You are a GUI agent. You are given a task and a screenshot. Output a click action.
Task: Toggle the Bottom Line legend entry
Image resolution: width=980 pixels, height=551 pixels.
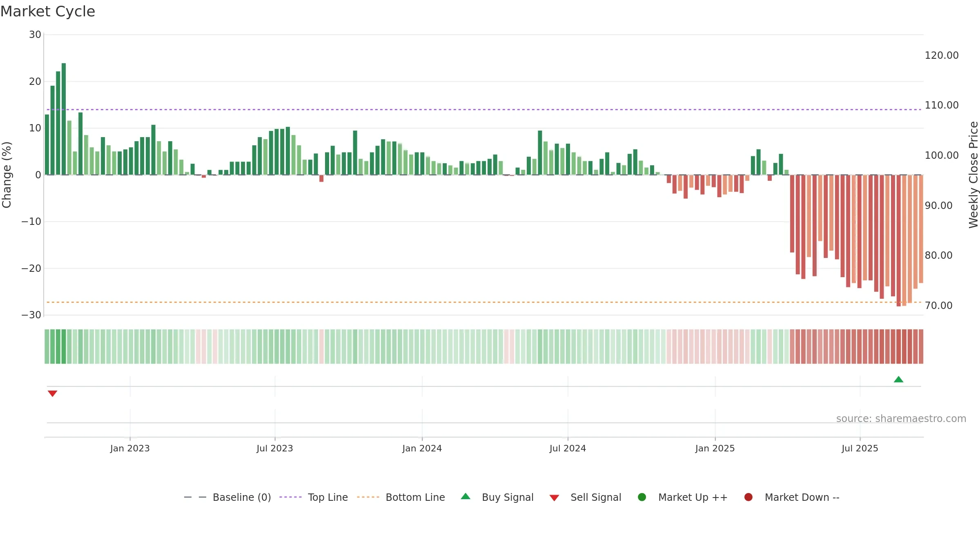point(401,497)
